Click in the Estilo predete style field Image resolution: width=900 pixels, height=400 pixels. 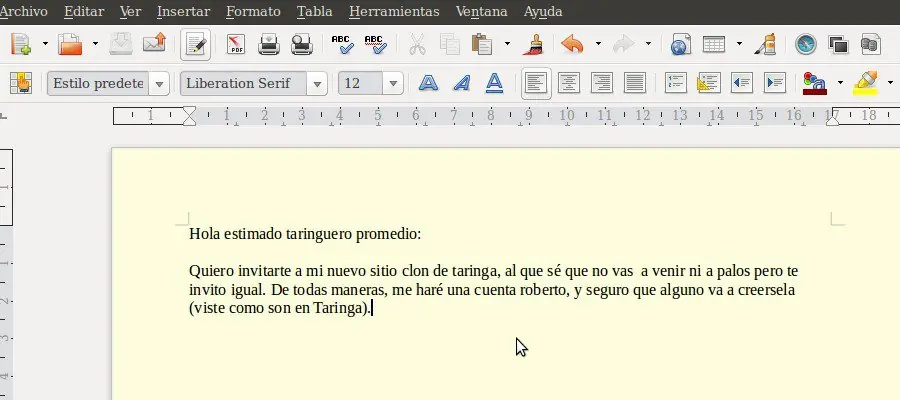98,84
